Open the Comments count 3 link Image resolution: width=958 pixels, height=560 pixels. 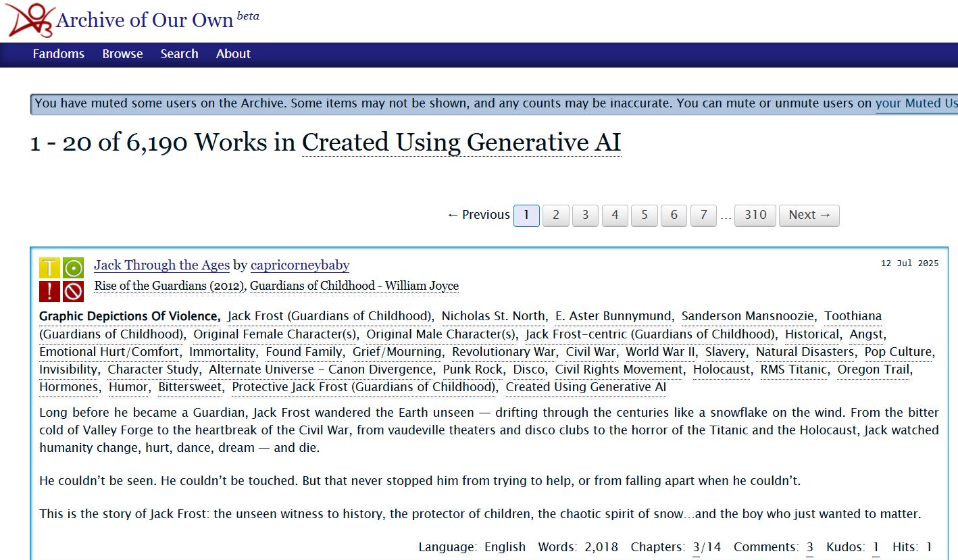pyautogui.click(x=809, y=547)
